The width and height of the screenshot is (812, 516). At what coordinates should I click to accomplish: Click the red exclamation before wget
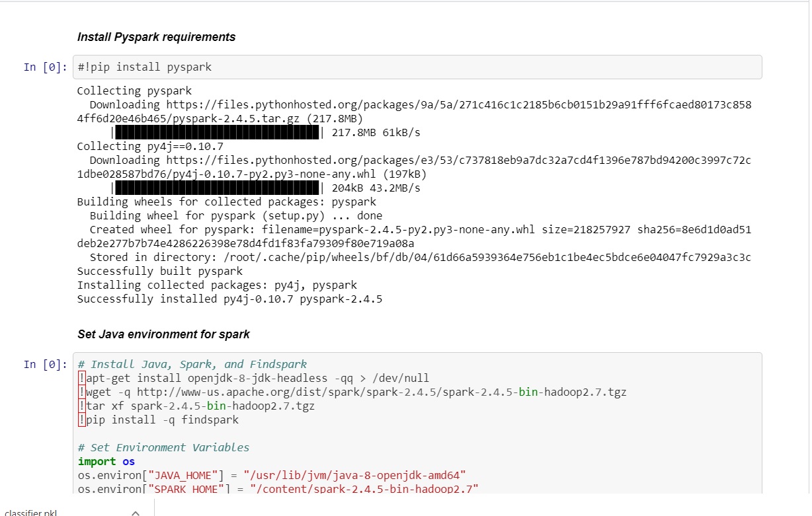point(81,392)
